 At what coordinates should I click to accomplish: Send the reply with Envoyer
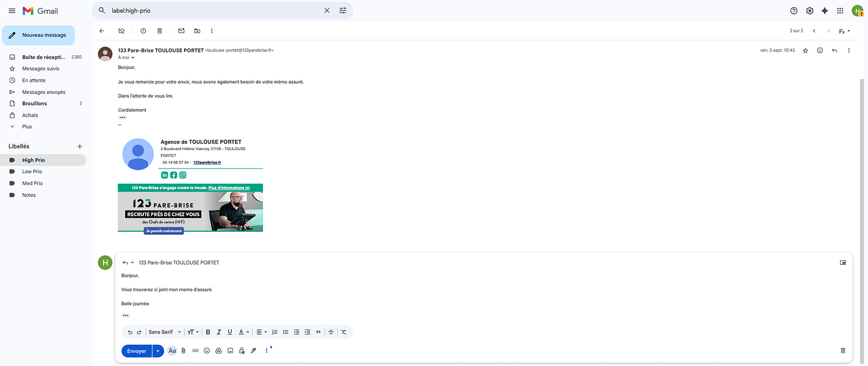(137, 351)
